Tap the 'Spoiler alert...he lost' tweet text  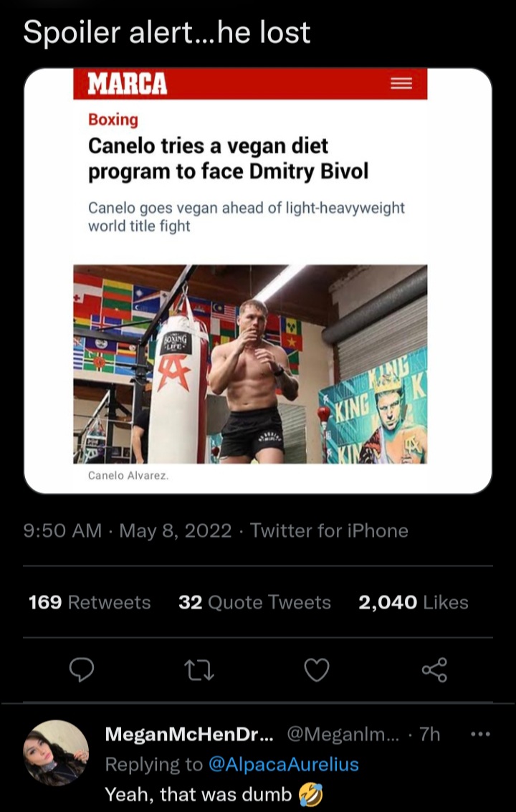pos(167,33)
